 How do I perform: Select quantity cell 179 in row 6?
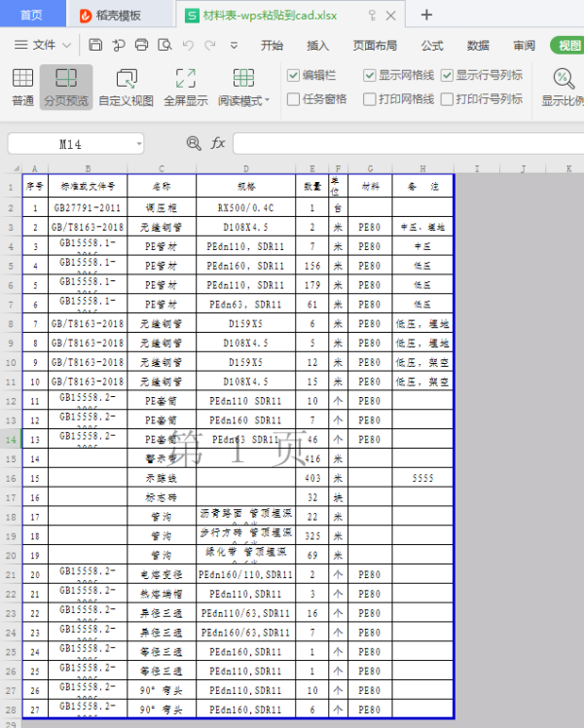tap(312, 284)
